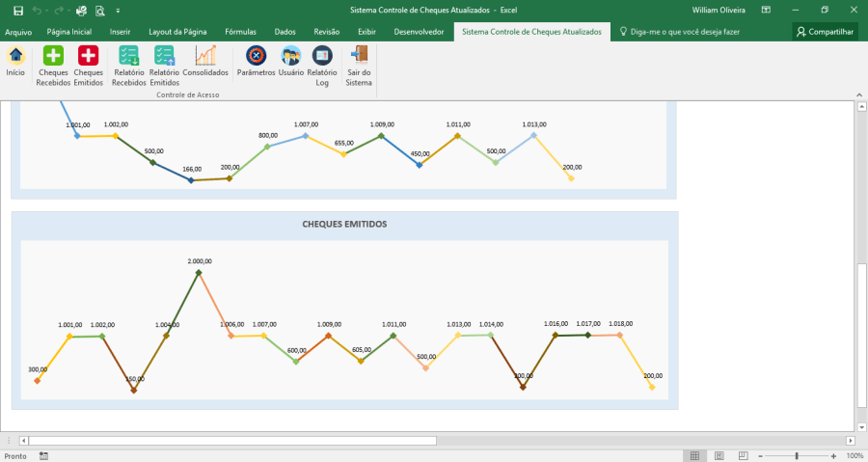Click horizontal scrollbar left arrow

(23, 441)
